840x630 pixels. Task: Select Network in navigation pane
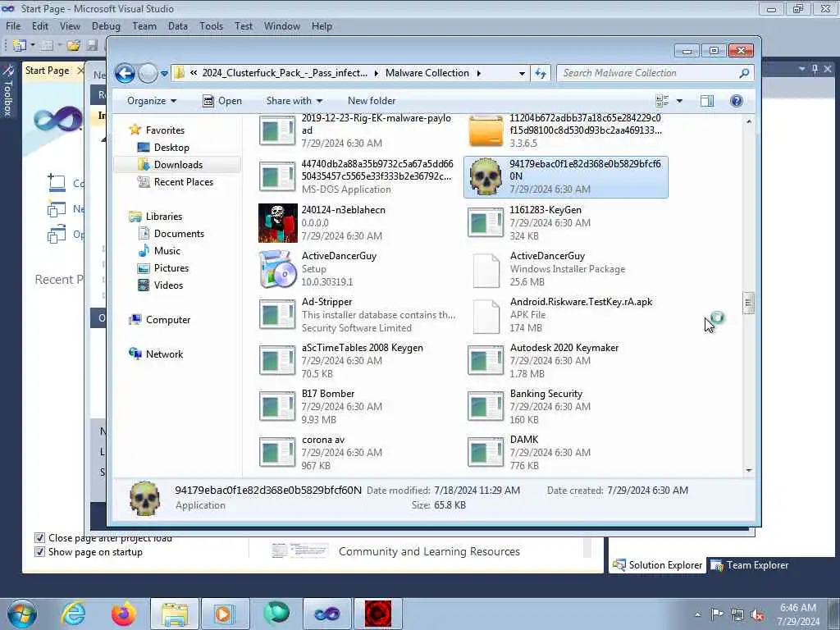(156, 354)
